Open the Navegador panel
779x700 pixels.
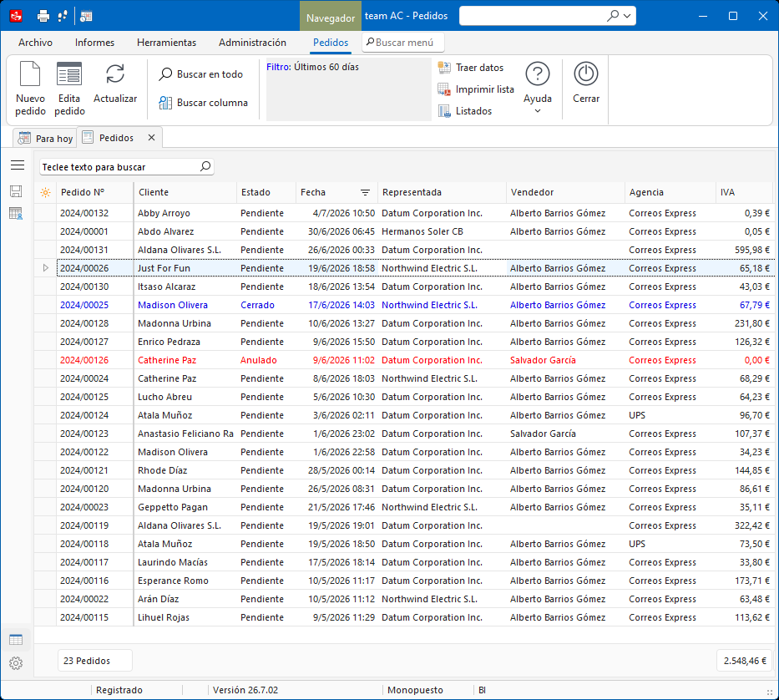[x=331, y=18]
